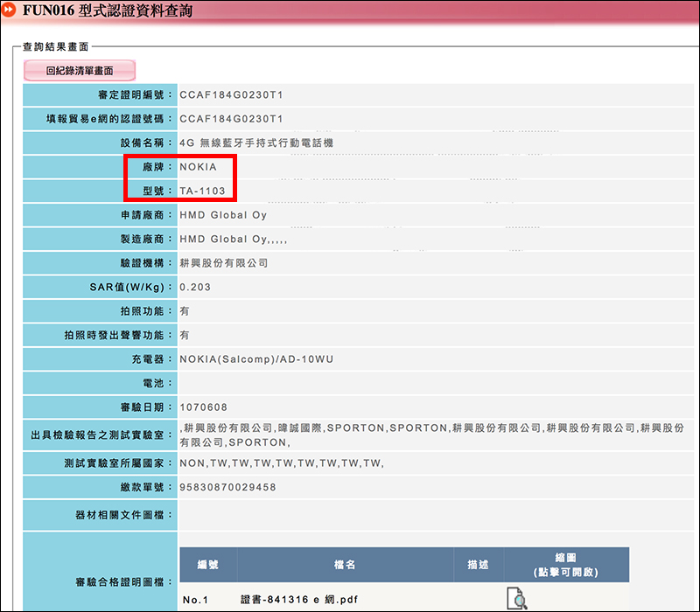Click the 縮圖 (點擊可開啟) column header

[x=566, y=565]
